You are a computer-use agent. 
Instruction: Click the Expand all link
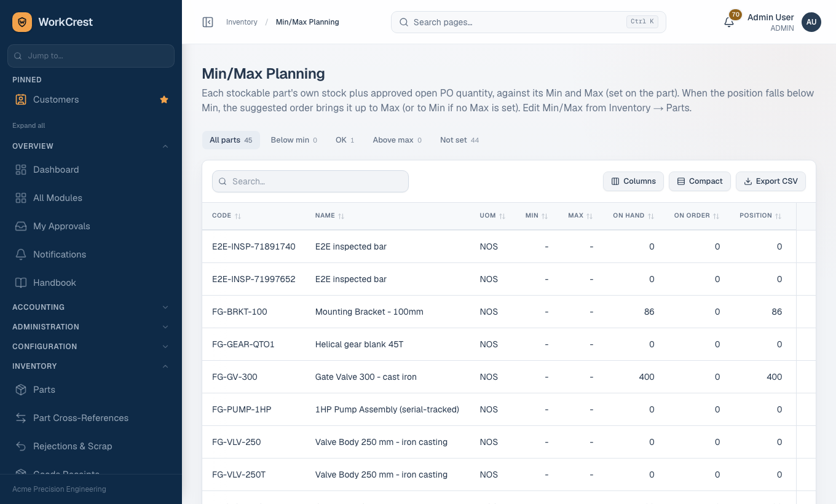pyautogui.click(x=29, y=125)
